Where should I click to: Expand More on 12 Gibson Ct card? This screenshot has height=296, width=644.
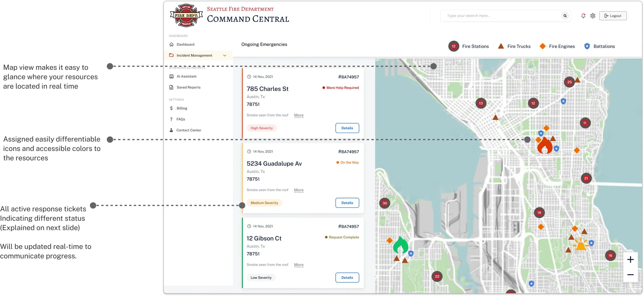(x=299, y=265)
